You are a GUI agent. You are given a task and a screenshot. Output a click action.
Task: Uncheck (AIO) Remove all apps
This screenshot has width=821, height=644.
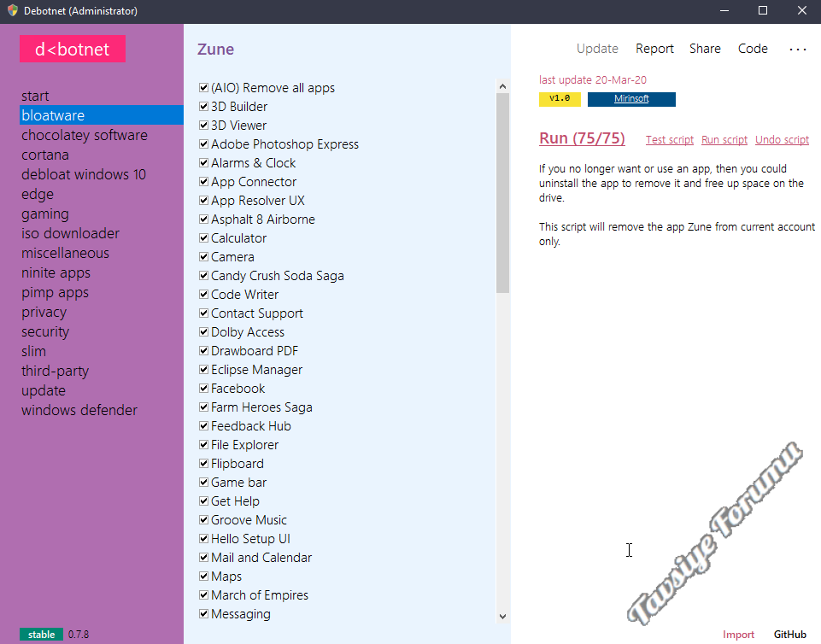pyautogui.click(x=203, y=87)
